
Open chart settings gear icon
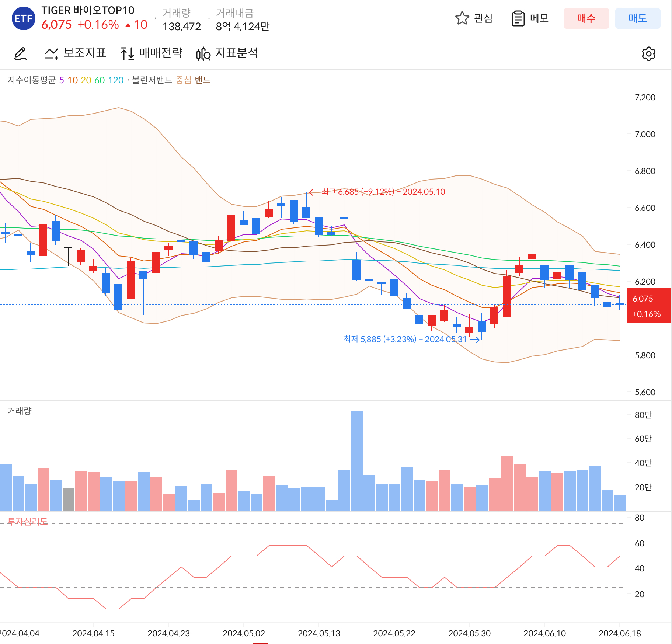pos(648,54)
